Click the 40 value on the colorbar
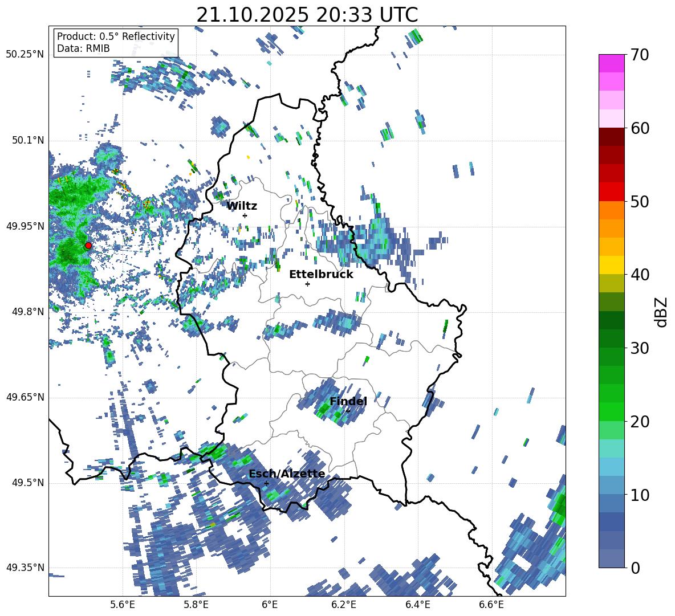The image size is (675, 616). pos(639,275)
